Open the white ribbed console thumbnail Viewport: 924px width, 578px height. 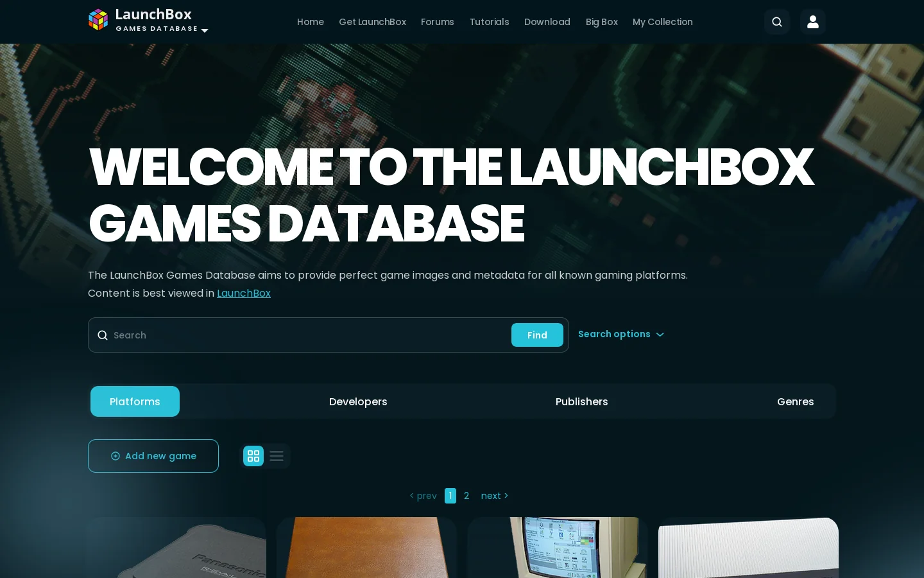pyautogui.click(x=749, y=547)
